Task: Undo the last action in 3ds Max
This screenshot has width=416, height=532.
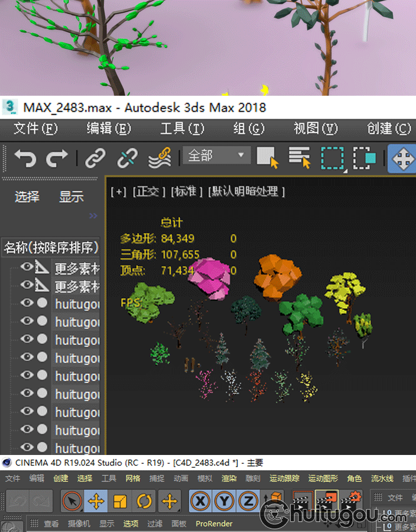Action: point(25,158)
